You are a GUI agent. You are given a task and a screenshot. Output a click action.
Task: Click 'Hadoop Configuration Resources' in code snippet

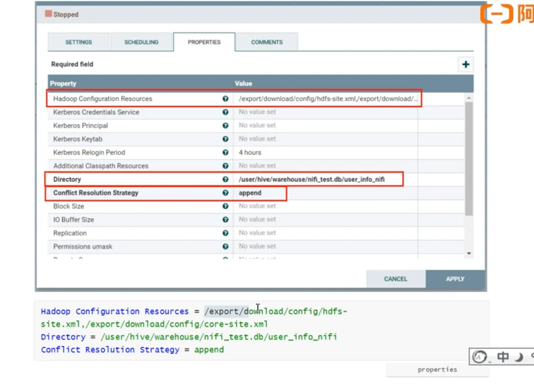pyautogui.click(x=115, y=312)
